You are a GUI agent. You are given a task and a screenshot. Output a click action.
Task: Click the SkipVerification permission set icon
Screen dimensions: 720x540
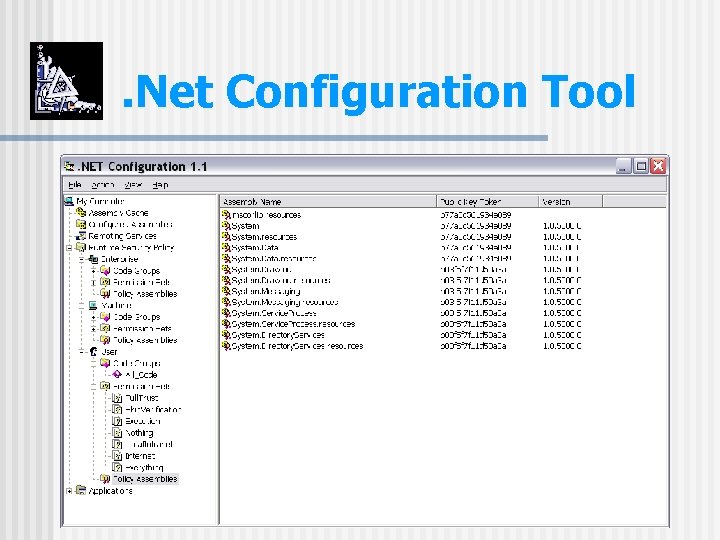point(117,410)
